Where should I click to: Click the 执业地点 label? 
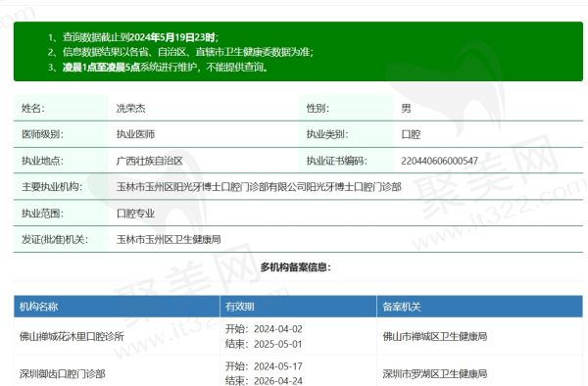(x=42, y=161)
